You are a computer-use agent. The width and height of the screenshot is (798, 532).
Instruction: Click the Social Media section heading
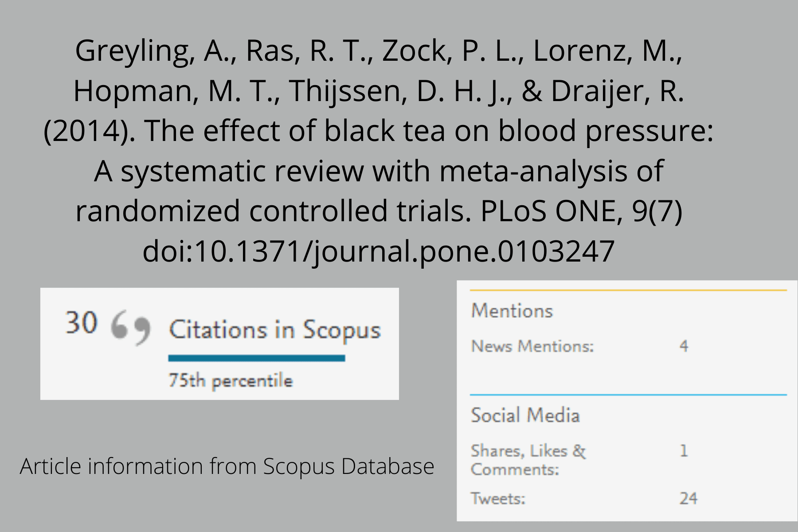tap(525, 415)
